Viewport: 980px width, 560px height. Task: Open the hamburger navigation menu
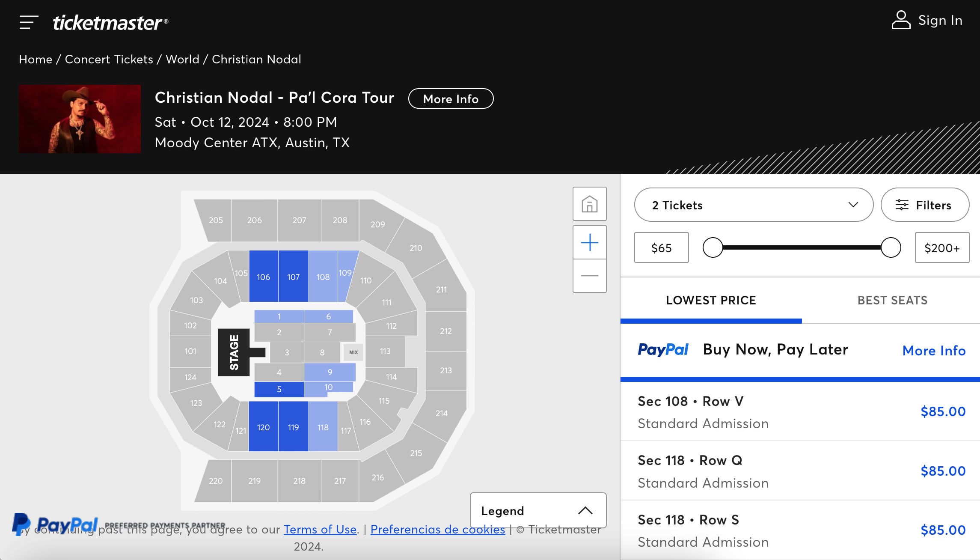pyautogui.click(x=29, y=22)
